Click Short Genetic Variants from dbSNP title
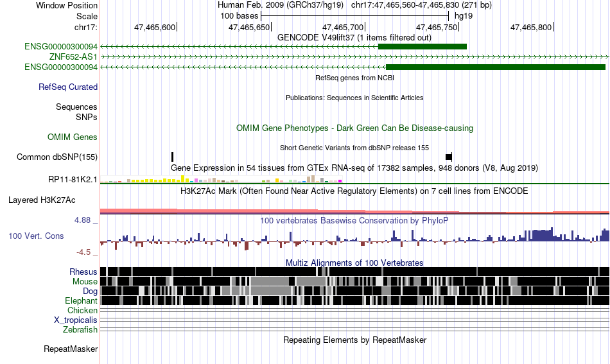The width and height of the screenshot is (610, 364). pos(354,148)
